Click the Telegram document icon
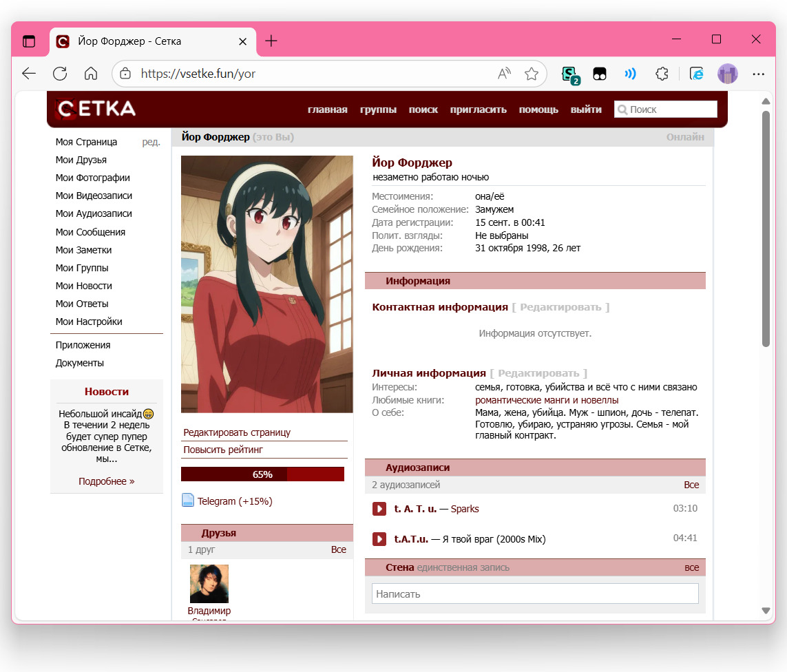Viewport: 787px width, 672px height. pyautogui.click(x=188, y=501)
